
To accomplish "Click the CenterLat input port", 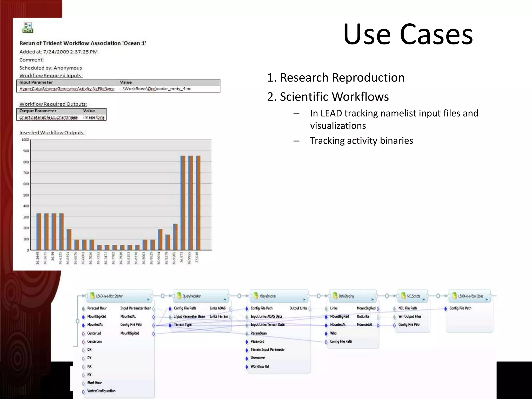I will (83, 334).
